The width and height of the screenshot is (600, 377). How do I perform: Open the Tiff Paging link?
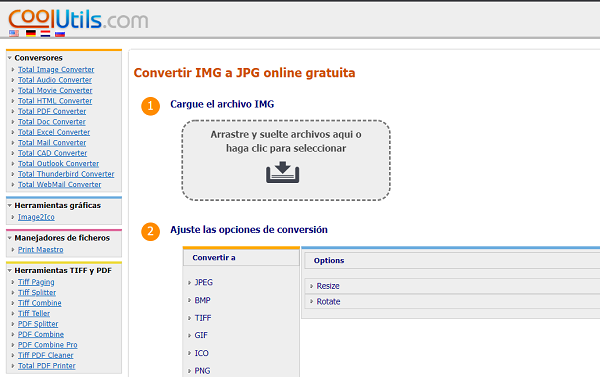click(x=36, y=282)
